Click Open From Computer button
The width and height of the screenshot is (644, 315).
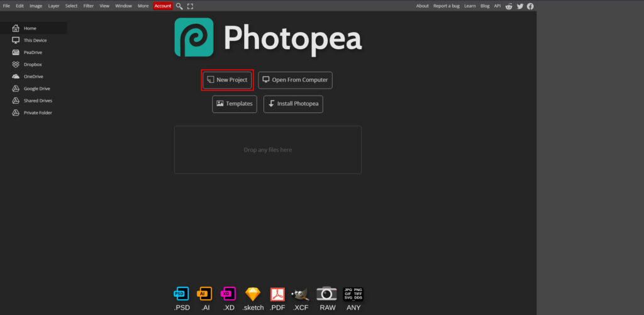[x=296, y=80]
